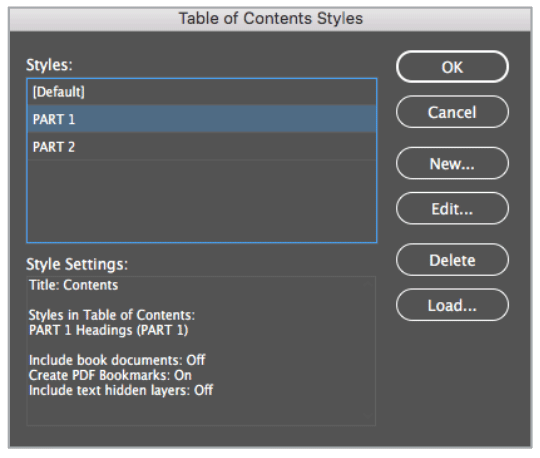Screen dimensions: 540x458
Task: Click the empty area of Styles list
Action: (x=201, y=201)
